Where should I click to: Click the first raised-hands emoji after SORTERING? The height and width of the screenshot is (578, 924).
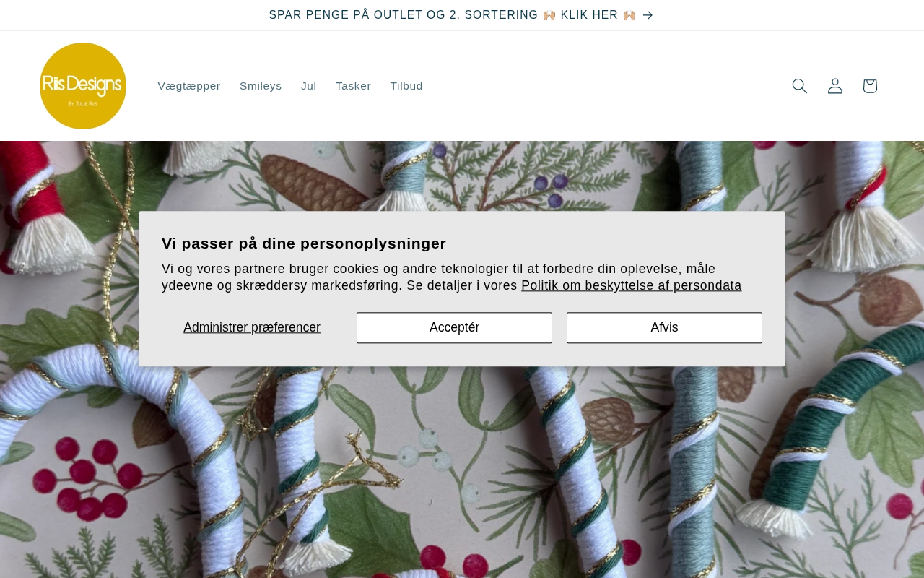click(x=549, y=15)
